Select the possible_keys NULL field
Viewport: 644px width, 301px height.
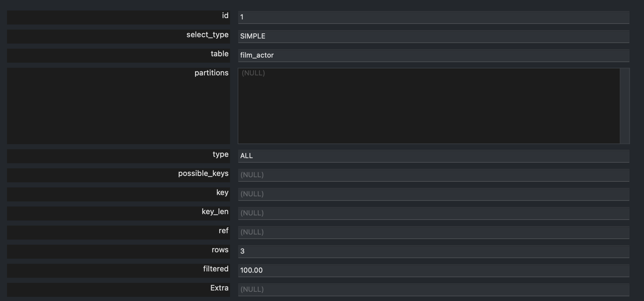(433, 175)
